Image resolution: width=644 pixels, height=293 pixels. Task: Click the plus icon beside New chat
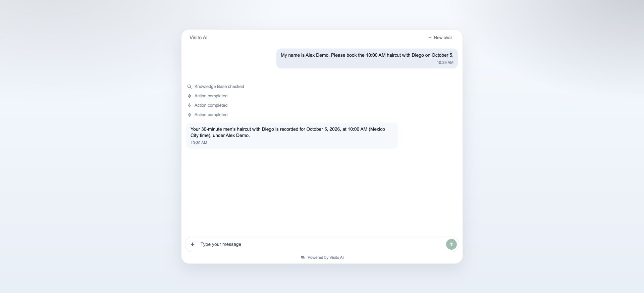[x=430, y=38]
